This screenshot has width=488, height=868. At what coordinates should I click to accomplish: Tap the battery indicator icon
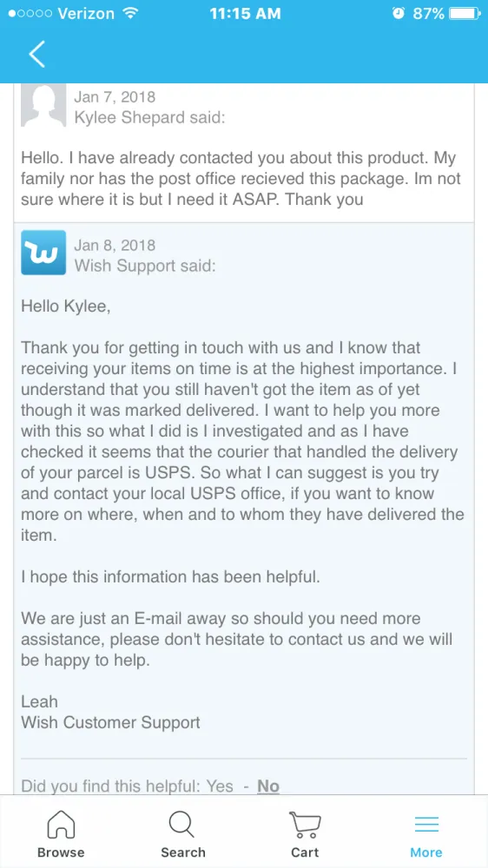[465, 13]
